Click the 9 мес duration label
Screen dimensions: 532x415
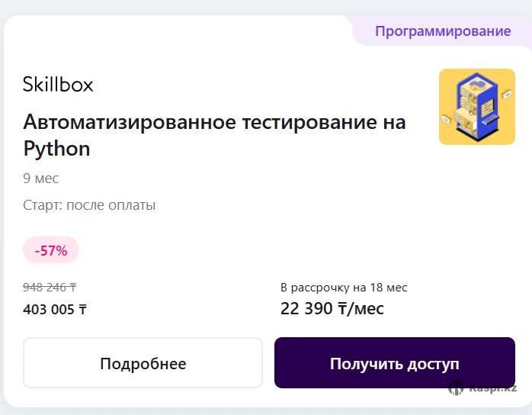coord(40,179)
